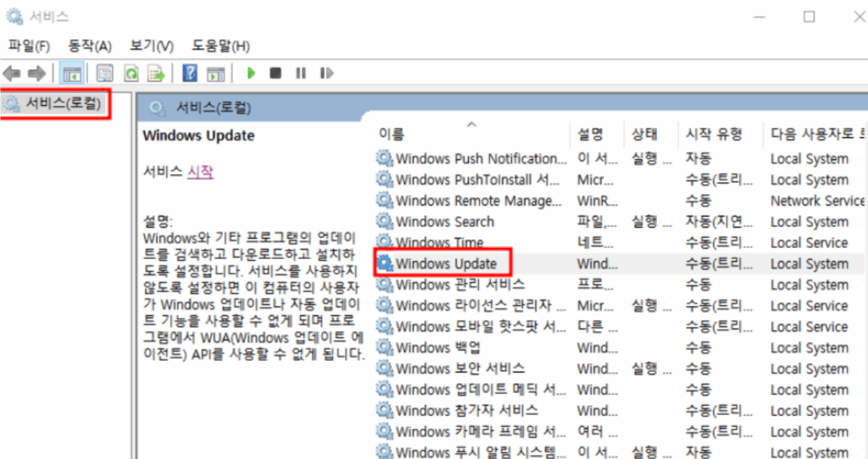This screenshot has width=868, height=459.
Task: Sort services by the 이름 column header
Action: click(x=392, y=134)
